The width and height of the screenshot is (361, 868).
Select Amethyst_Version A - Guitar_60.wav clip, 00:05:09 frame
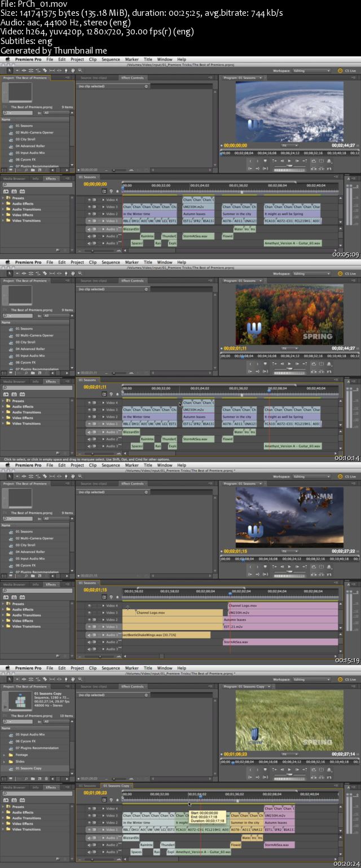click(292, 243)
